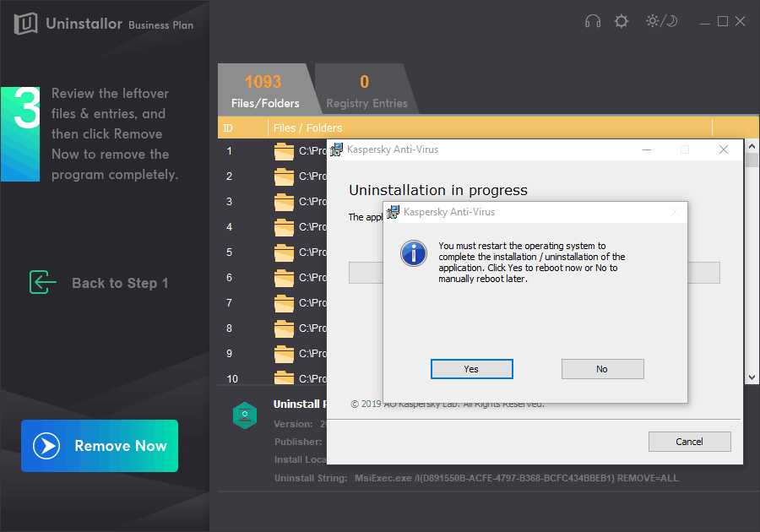Image resolution: width=760 pixels, height=532 pixels.
Task: Click the blue information icon in the dialog
Action: 414,253
